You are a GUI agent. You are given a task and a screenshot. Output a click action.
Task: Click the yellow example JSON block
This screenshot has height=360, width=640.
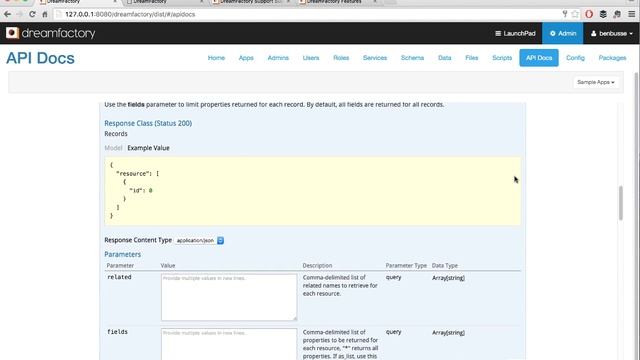point(313,191)
